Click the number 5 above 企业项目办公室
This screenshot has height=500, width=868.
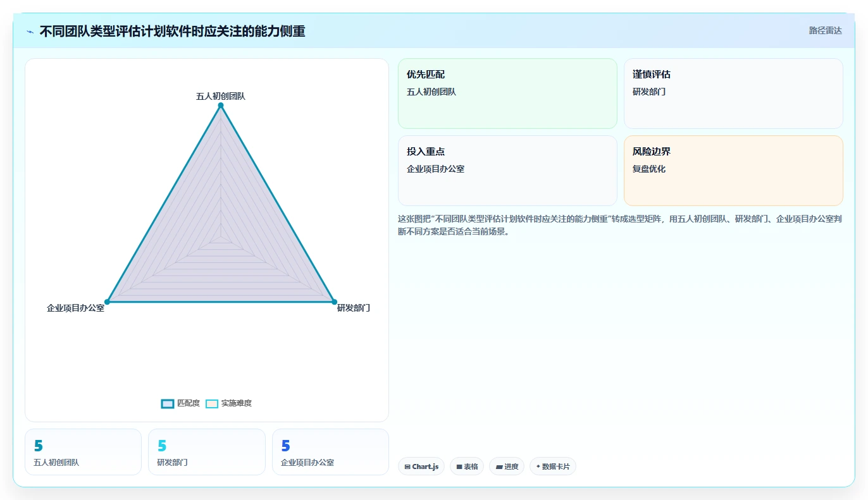click(286, 446)
